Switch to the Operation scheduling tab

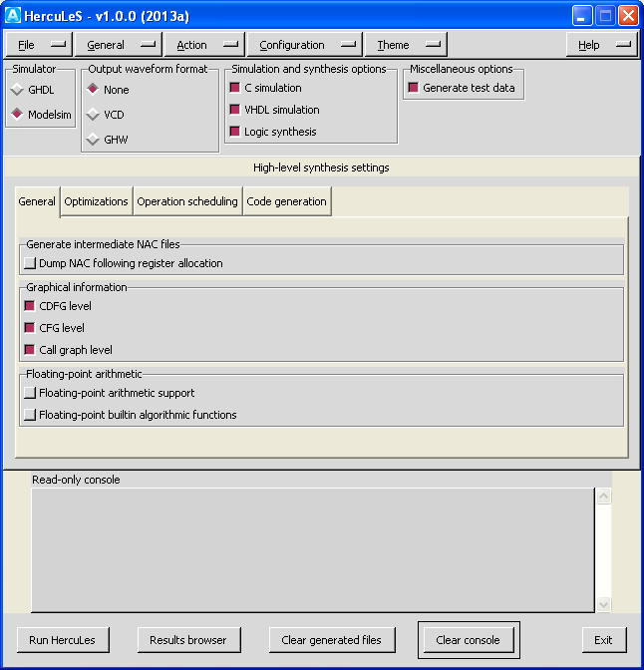tap(187, 201)
